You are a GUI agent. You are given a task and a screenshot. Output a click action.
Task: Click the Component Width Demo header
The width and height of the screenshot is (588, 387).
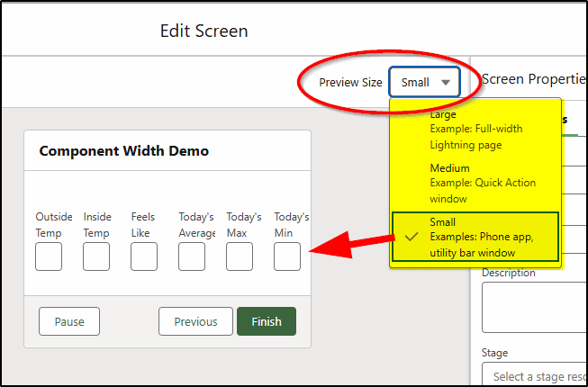tap(124, 151)
